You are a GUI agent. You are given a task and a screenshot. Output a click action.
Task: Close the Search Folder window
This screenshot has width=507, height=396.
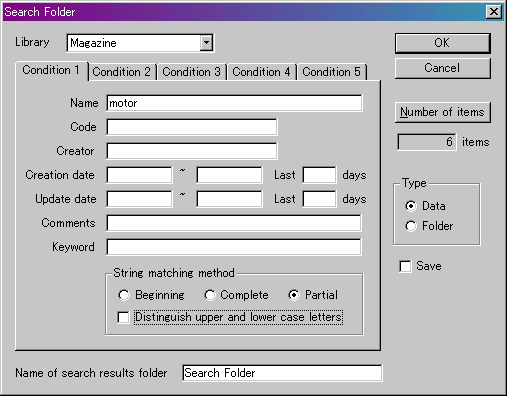click(494, 12)
